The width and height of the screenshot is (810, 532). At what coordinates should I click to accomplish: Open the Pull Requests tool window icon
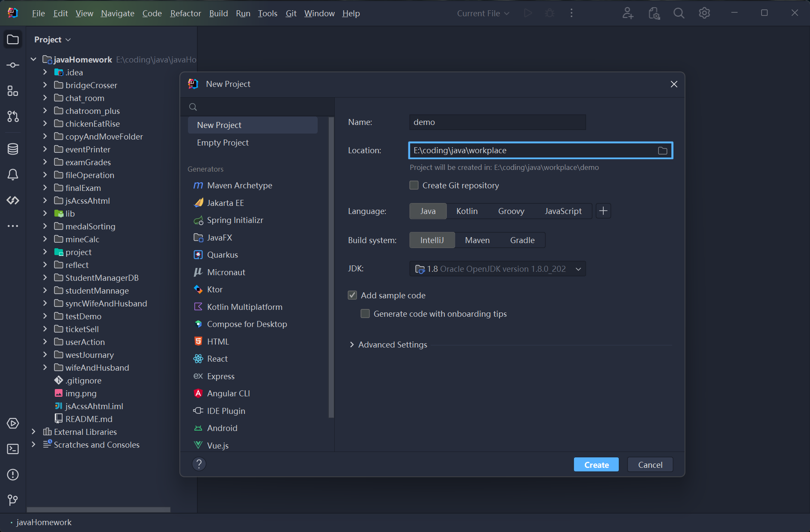pos(13,116)
